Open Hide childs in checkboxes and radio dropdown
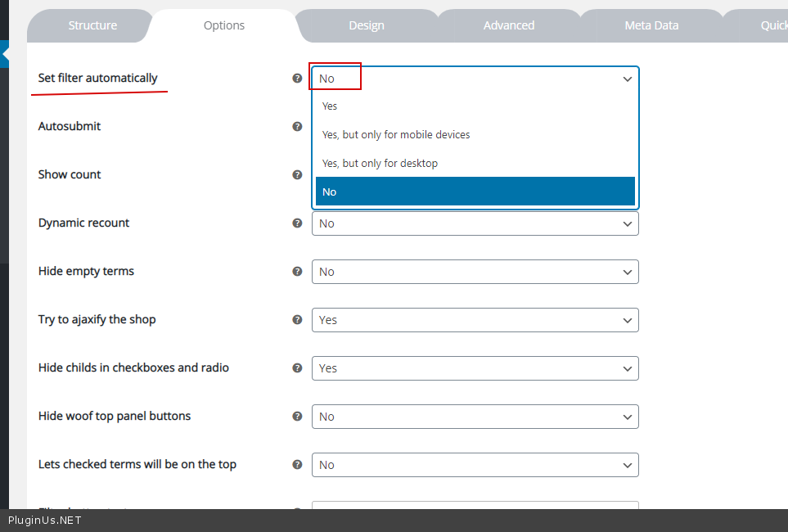Image resolution: width=788 pixels, height=532 pixels. (475, 368)
